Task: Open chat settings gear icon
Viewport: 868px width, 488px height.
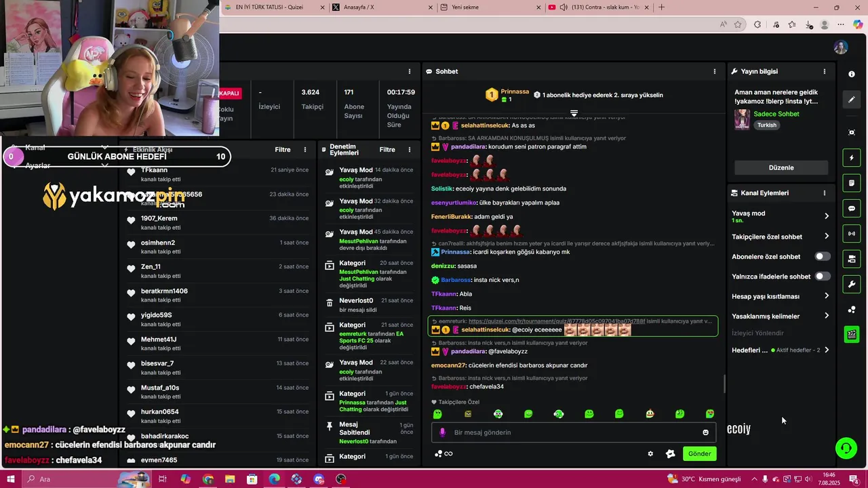Action: 650,454
